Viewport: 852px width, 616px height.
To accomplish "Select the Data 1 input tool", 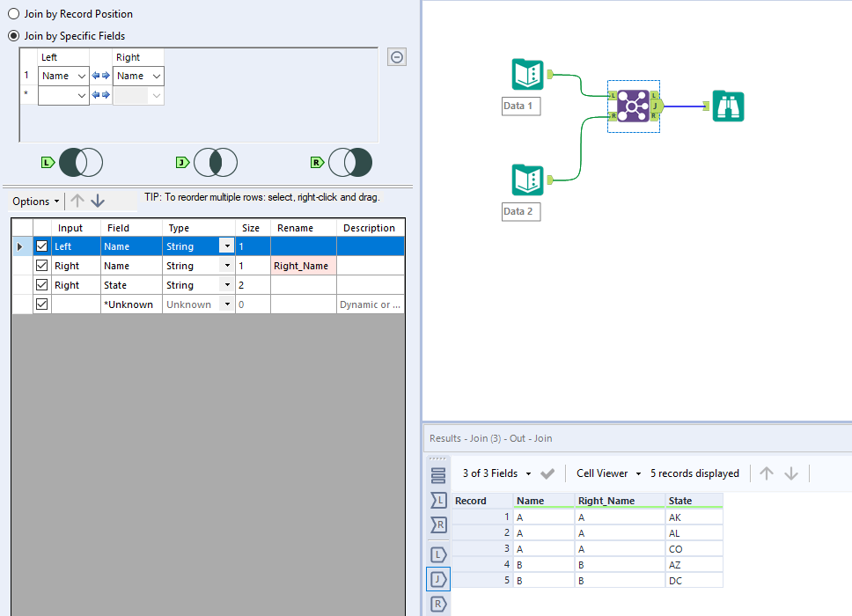I will click(x=525, y=75).
